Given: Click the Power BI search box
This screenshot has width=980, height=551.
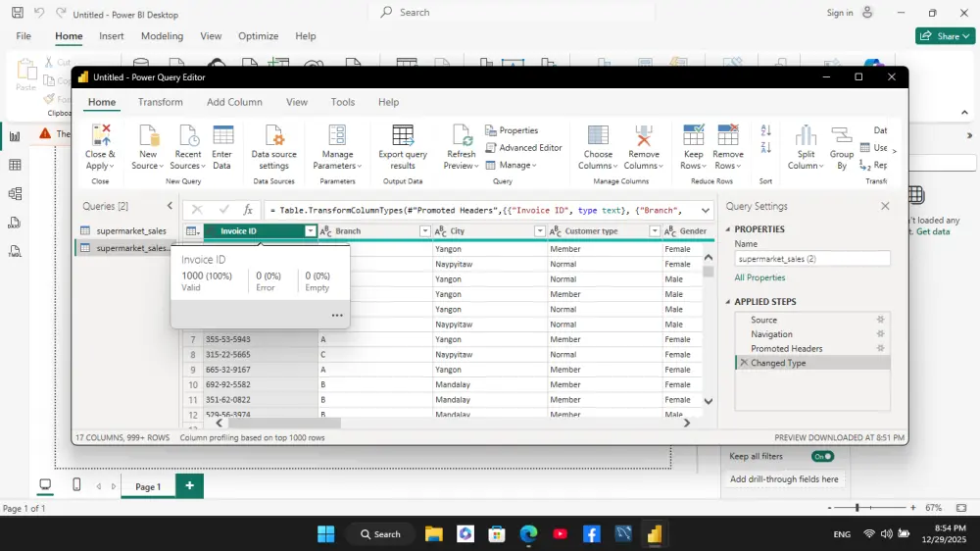Looking at the screenshot, I should [x=514, y=13].
